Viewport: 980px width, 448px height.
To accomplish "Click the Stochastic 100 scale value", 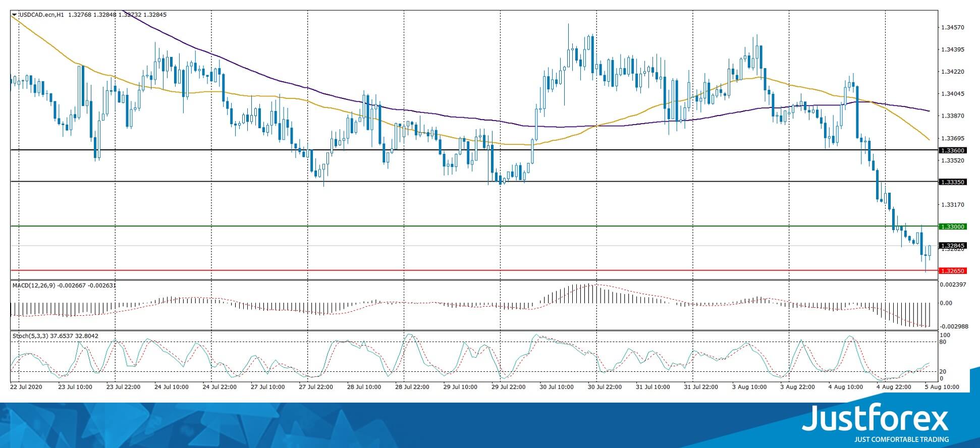I will (946, 335).
